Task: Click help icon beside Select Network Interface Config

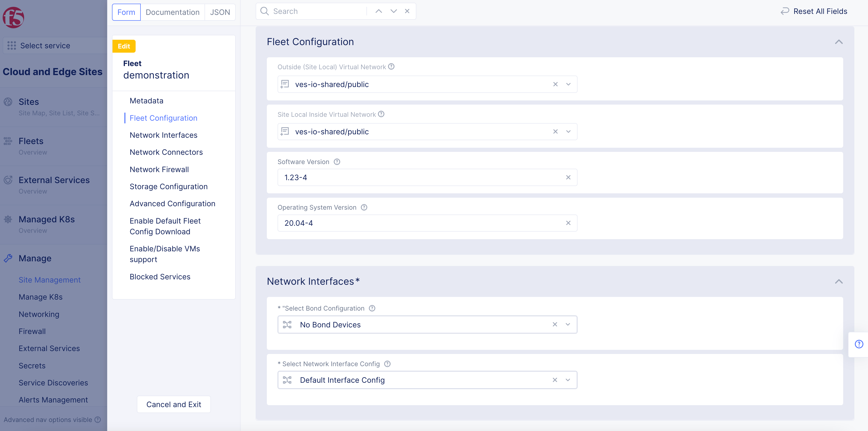Action: pos(387,364)
